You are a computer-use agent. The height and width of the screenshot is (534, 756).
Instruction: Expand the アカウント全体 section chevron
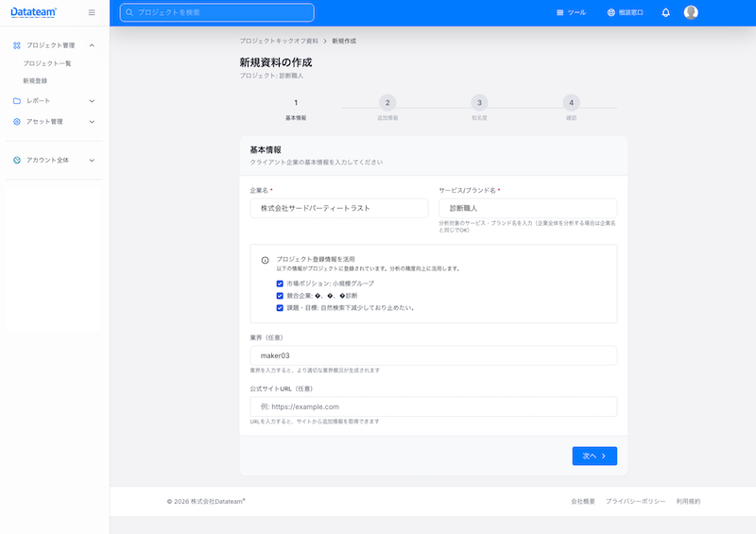point(92,160)
